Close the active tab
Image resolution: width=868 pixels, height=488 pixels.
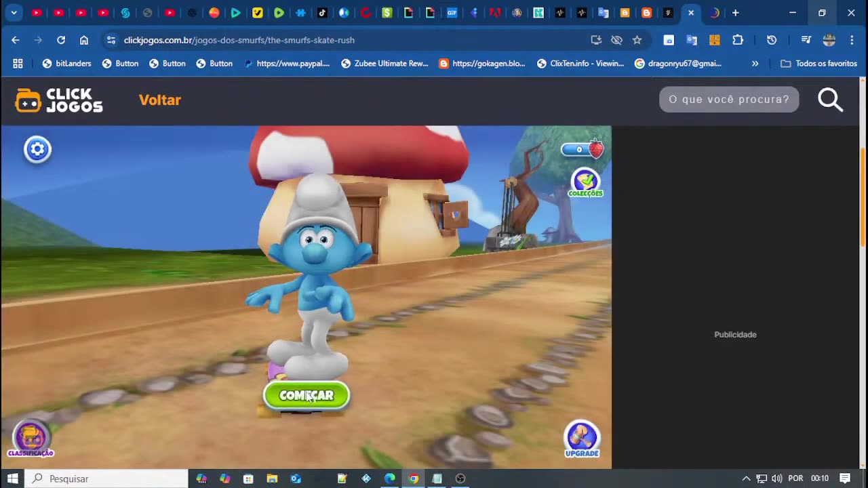click(x=690, y=13)
